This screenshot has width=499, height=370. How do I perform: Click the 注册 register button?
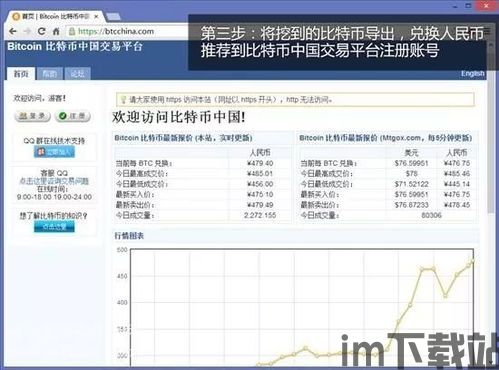coord(73,116)
